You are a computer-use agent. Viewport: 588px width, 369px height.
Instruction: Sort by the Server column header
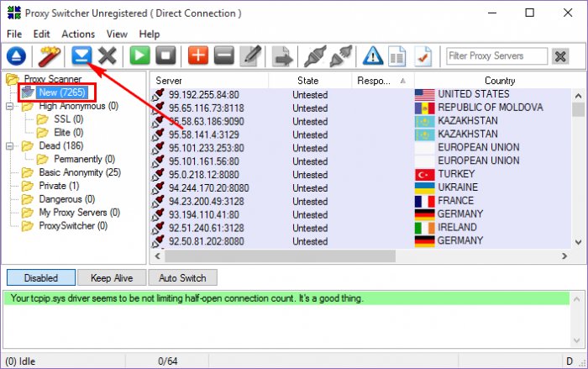tap(209, 81)
